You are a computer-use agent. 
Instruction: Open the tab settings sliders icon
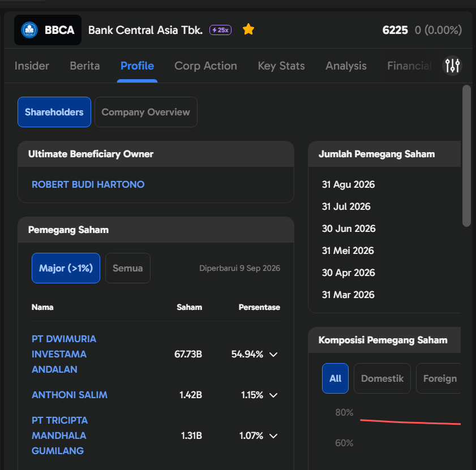tap(452, 66)
